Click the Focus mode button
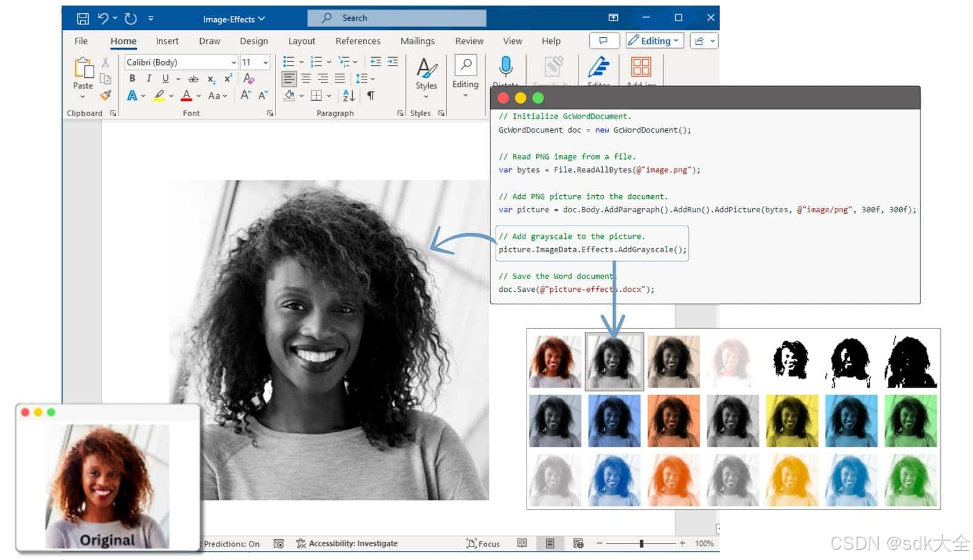The height and width of the screenshot is (560, 973). click(x=483, y=544)
